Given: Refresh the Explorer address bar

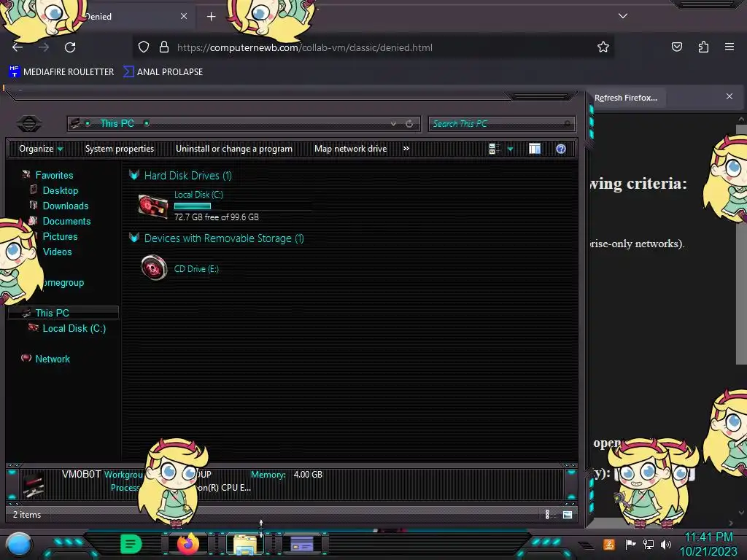Looking at the screenshot, I should click(x=409, y=124).
